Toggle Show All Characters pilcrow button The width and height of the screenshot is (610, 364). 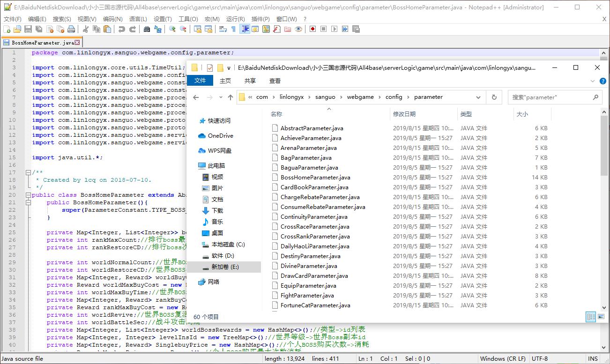point(233,29)
